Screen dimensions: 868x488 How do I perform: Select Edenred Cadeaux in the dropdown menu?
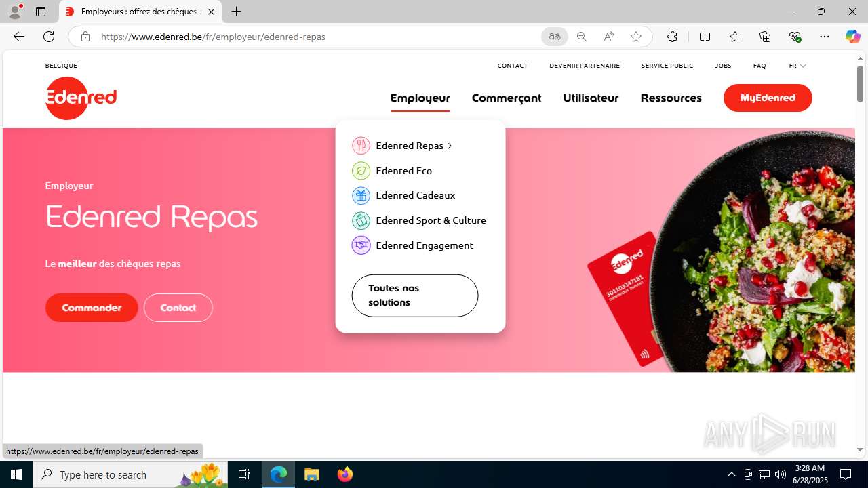416,195
